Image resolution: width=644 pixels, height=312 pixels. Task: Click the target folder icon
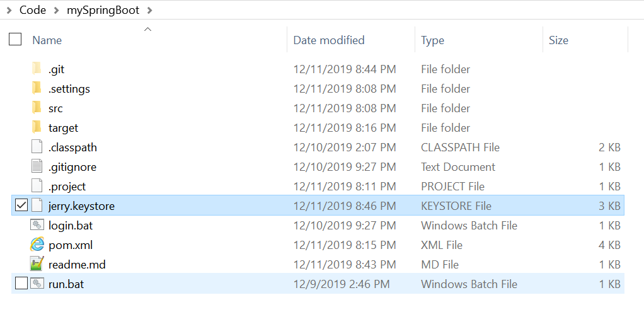coord(37,127)
